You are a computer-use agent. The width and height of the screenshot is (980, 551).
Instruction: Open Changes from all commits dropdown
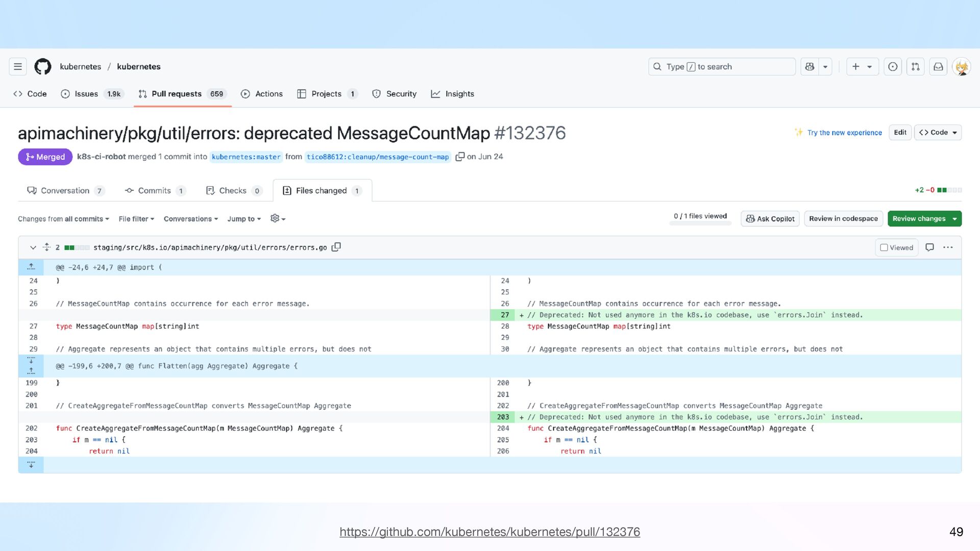[64, 219]
